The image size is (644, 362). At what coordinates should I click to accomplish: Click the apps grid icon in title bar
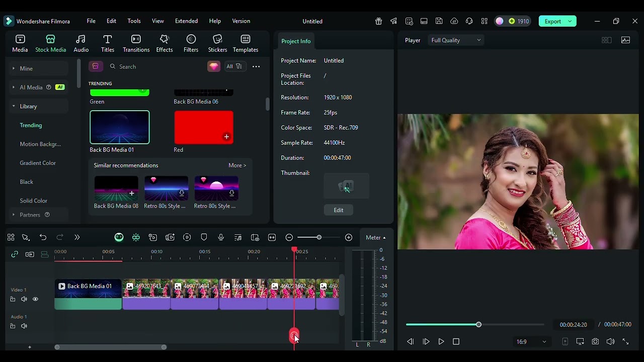(484, 21)
